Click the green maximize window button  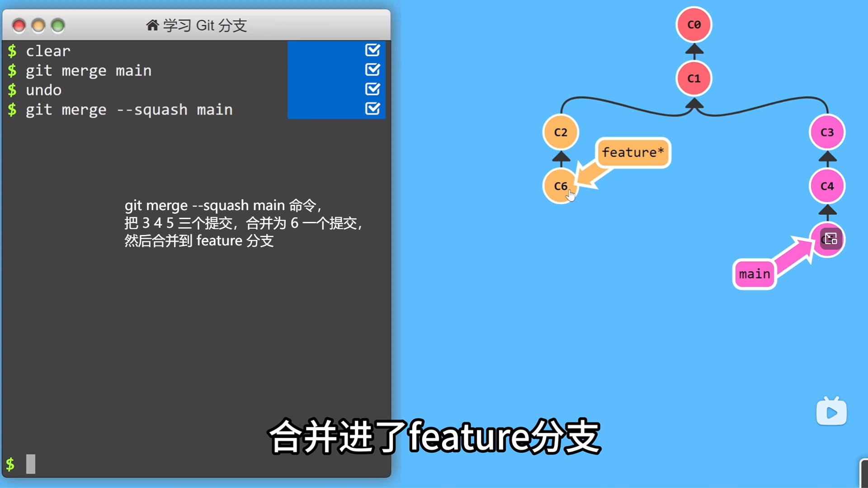click(x=58, y=26)
